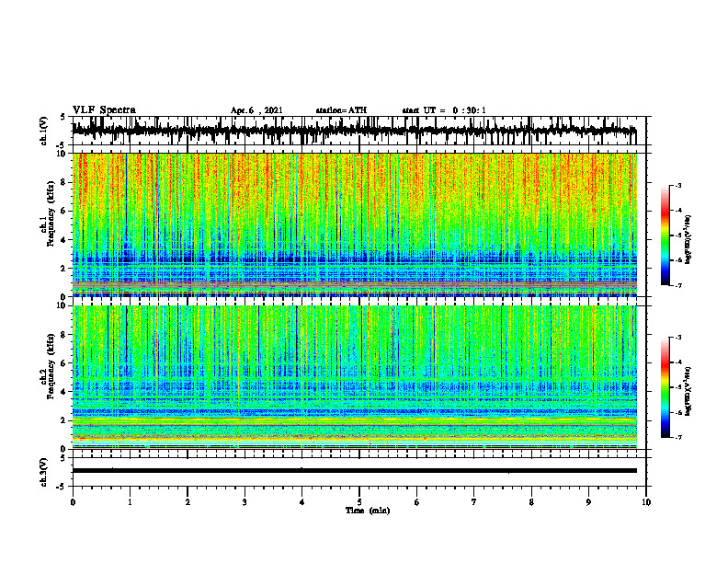Select the start UT 0:30:1 text
This screenshot has width=728, height=563.
(444, 110)
